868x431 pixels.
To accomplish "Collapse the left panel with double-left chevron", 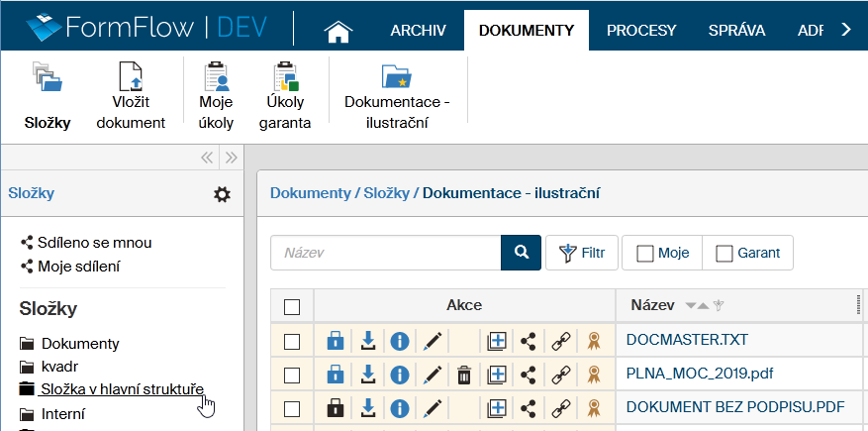I will click(x=207, y=157).
